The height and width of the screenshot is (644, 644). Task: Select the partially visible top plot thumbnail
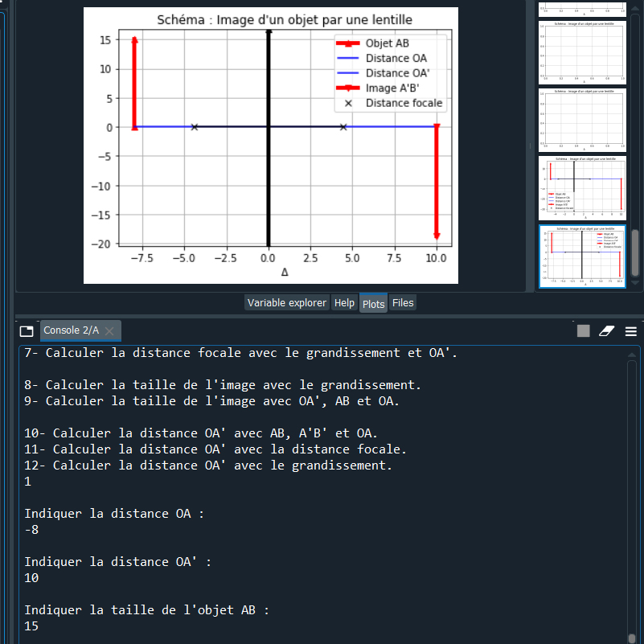pos(581,7)
